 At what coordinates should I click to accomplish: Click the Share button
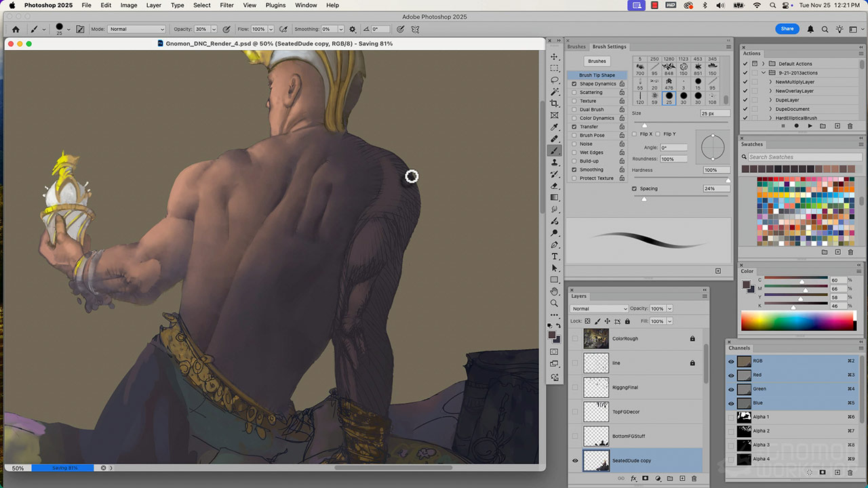click(x=787, y=29)
